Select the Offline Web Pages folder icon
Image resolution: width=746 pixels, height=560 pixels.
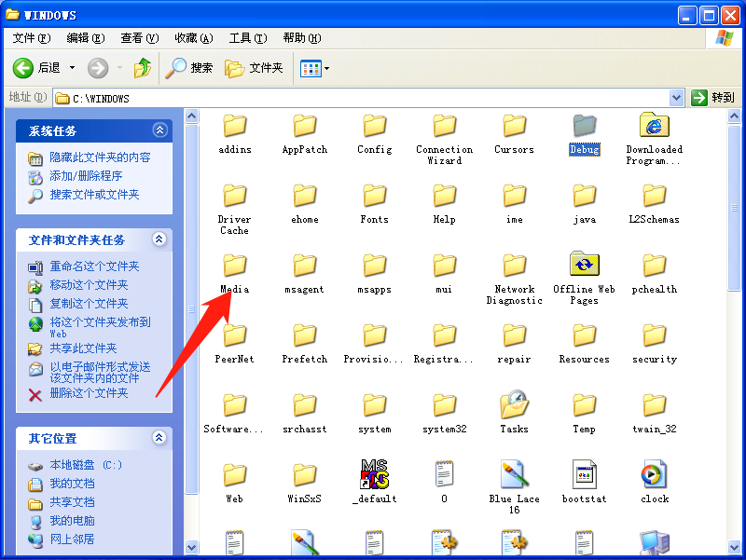pyautogui.click(x=585, y=264)
